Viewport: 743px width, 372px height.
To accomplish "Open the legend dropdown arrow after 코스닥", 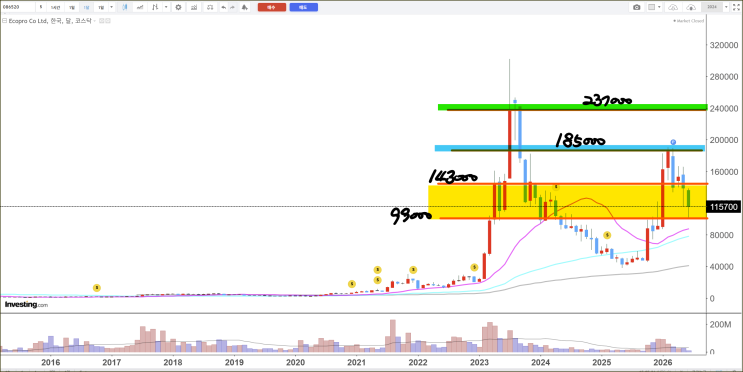I will (x=95, y=21).
